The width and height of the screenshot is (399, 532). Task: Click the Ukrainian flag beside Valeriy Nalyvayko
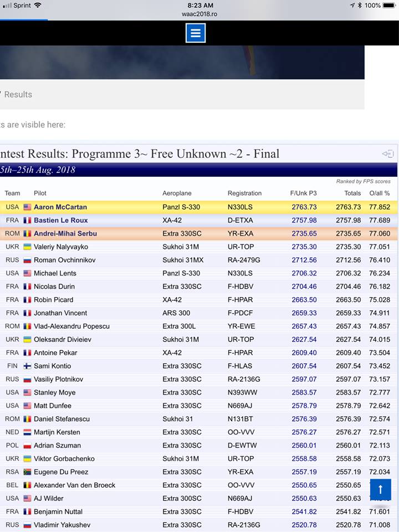click(27, 247)
